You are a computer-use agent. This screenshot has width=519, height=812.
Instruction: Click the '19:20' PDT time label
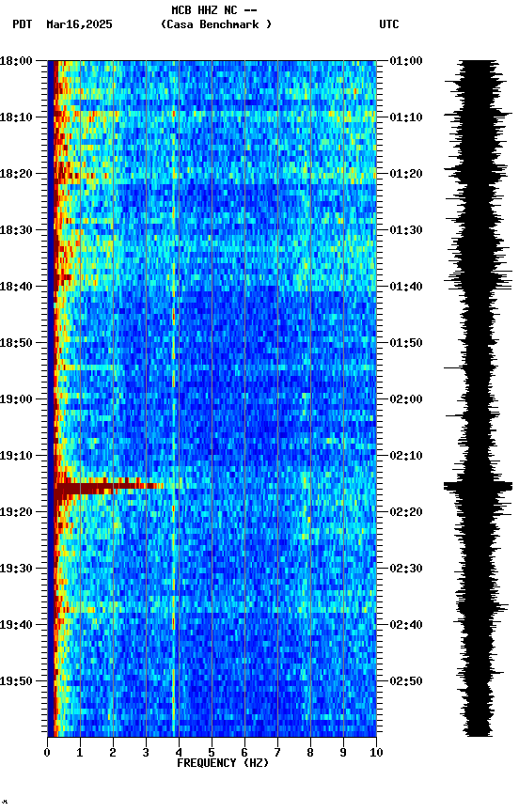pos(16,513)
